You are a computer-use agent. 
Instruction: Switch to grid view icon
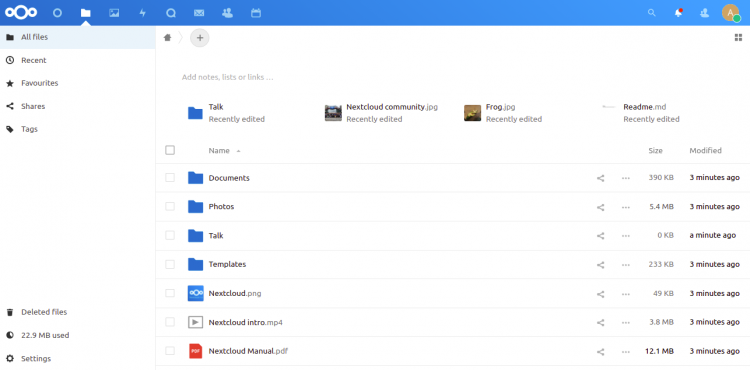pos(738,38)
